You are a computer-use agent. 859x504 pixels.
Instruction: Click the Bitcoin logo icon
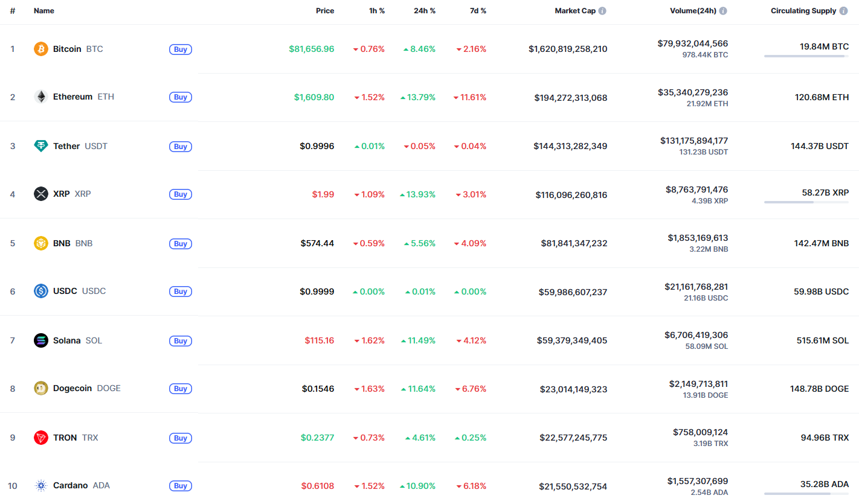[x=40, y=49]
